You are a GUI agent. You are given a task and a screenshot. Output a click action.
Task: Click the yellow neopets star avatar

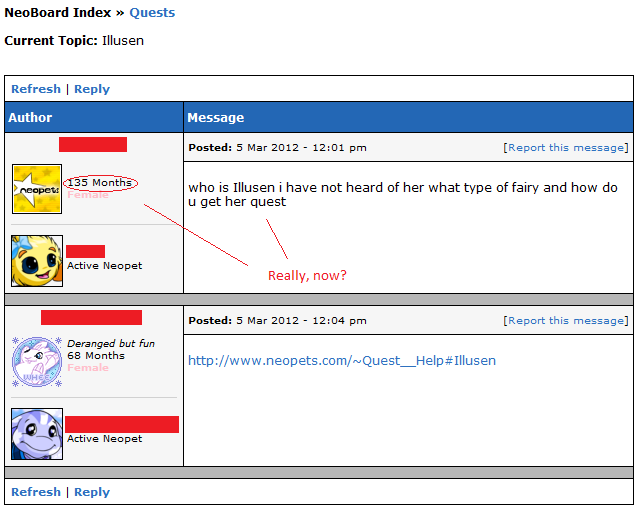(37, 189)
